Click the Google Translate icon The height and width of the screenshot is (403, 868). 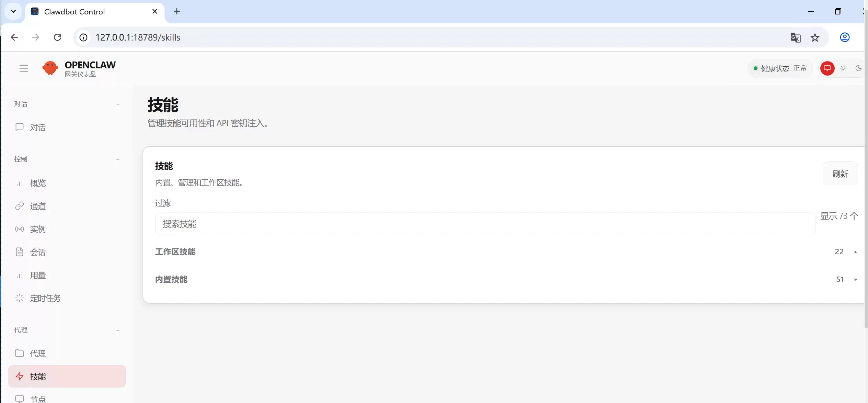[795, 37]
